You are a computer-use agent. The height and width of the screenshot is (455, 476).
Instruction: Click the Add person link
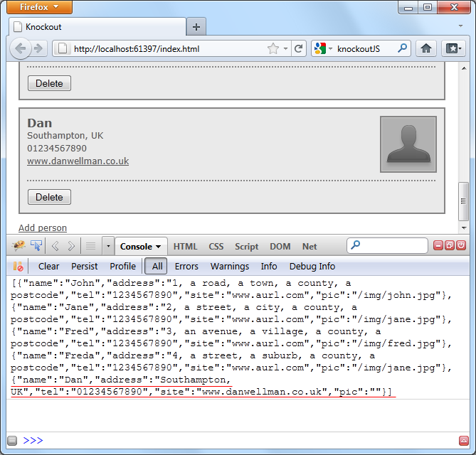pyautogui.click(x=43, y=227)
